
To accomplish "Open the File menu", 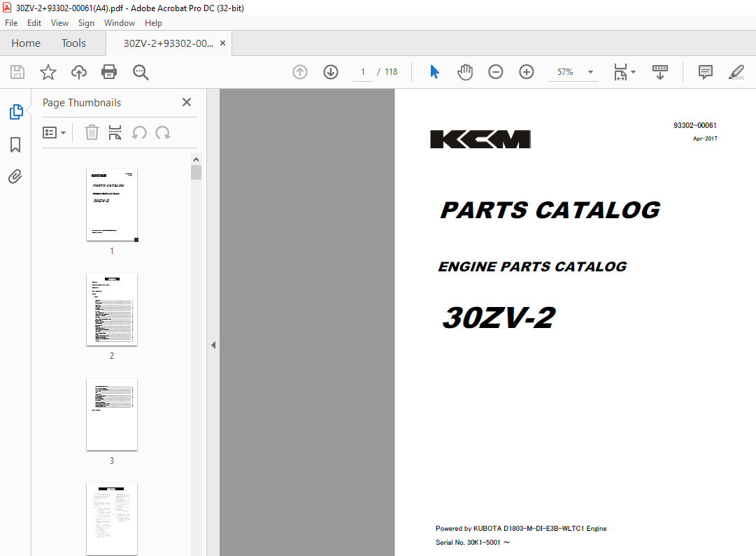I will pyautogui.click(x=11, y=23).
